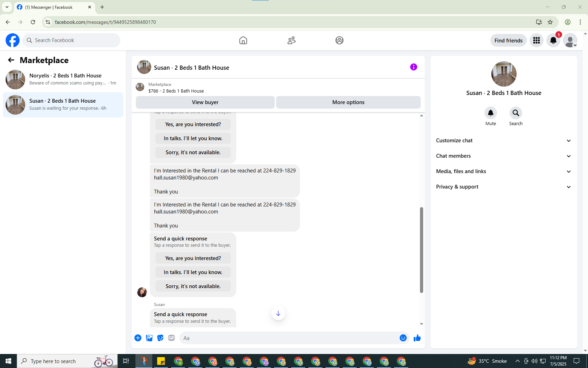This screenshot has height=368, width=588.
Task: Open Task View on taskbar
Action: (126, 361)
